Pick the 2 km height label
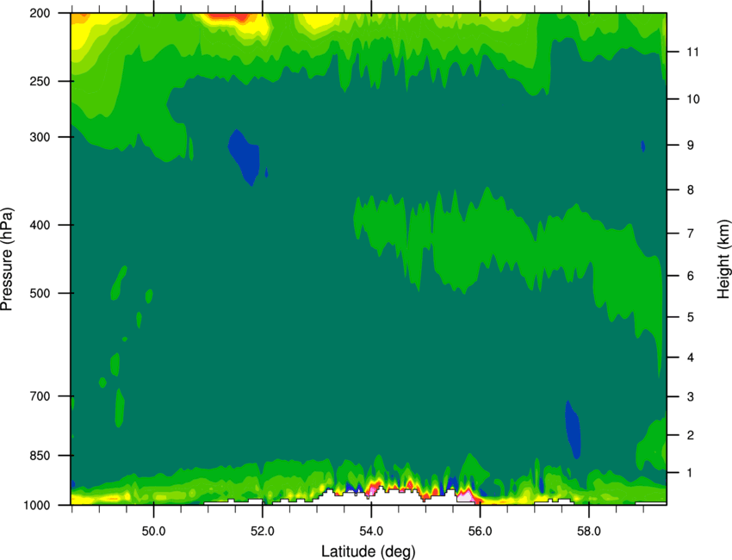The width and height of the screenshot is (732, 560). (x=691, y=435)
